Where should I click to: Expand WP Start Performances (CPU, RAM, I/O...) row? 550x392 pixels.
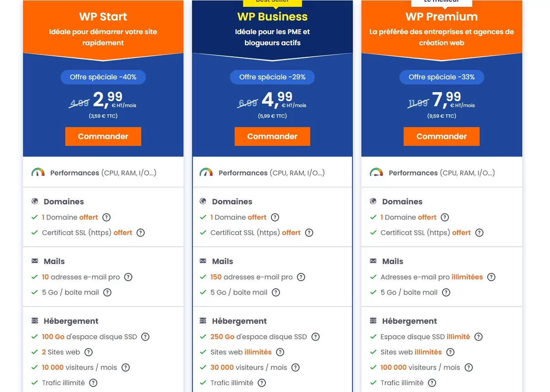pos(103,173)
